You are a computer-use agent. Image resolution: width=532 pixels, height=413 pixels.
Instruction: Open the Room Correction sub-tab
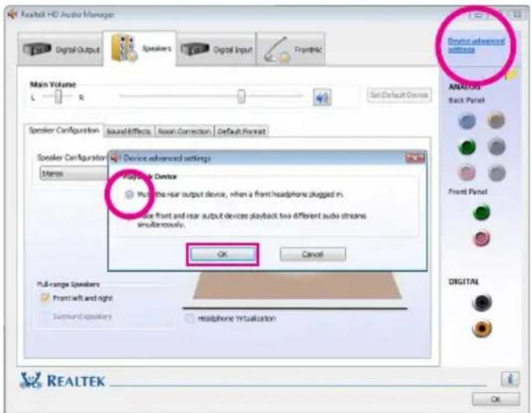(185, 131)
